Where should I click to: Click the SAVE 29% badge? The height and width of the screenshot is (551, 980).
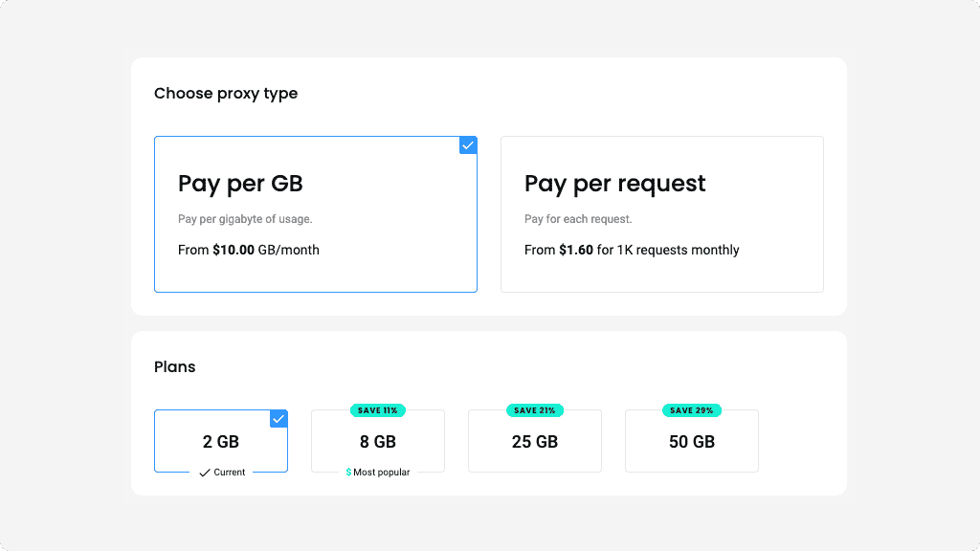coord(691,410)
